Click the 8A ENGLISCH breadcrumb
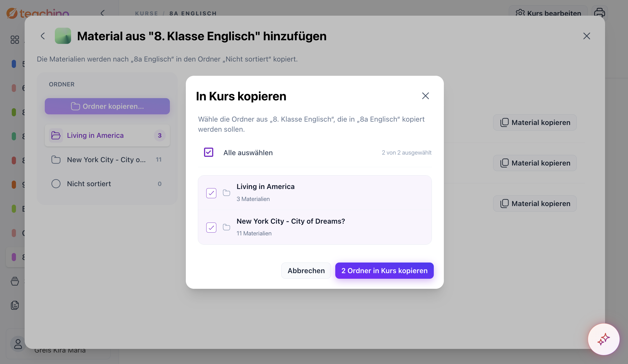 193,13
